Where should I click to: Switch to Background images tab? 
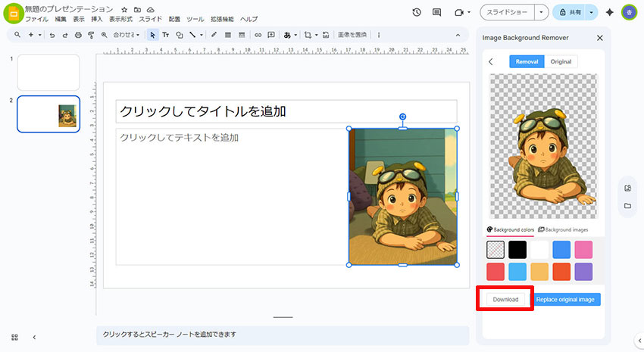point(562,229)
